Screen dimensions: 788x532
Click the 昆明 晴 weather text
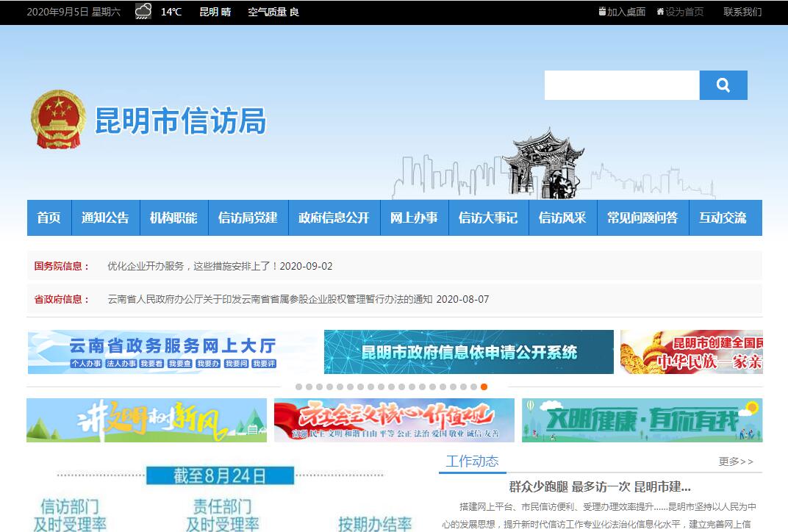click(215, 12)
